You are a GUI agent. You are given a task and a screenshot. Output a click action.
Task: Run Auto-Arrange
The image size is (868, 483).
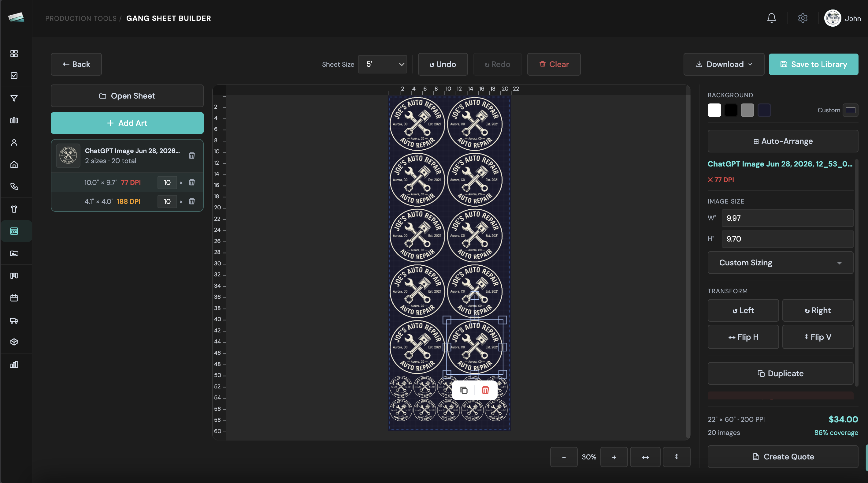tap(783, 141)
